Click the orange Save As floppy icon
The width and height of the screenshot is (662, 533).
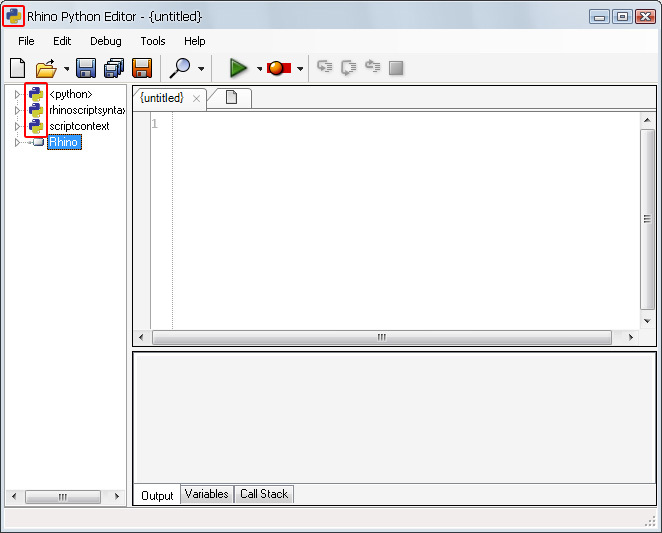(x=142, y=68)
